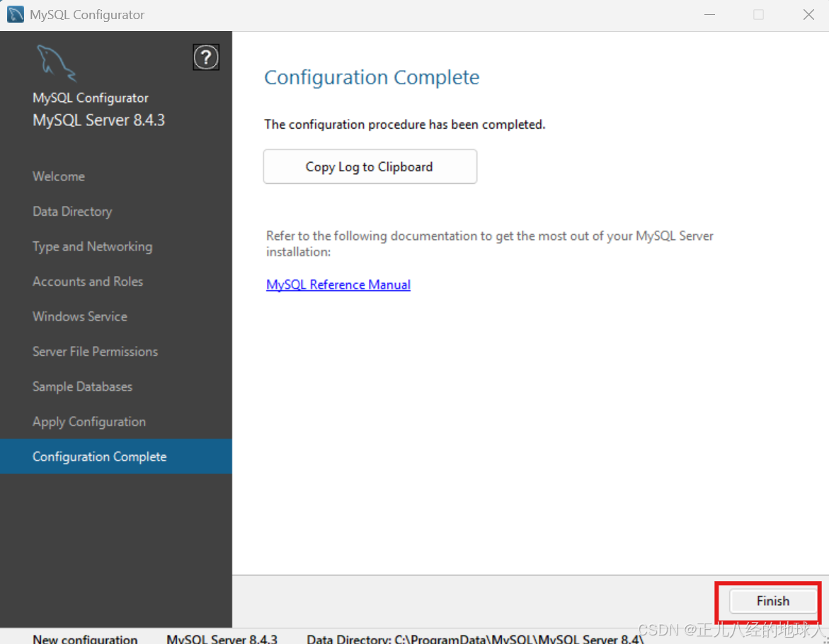The image size is (829, 644).
Task: Minimize the MySQL Configurator window
Action: (709, 15)
